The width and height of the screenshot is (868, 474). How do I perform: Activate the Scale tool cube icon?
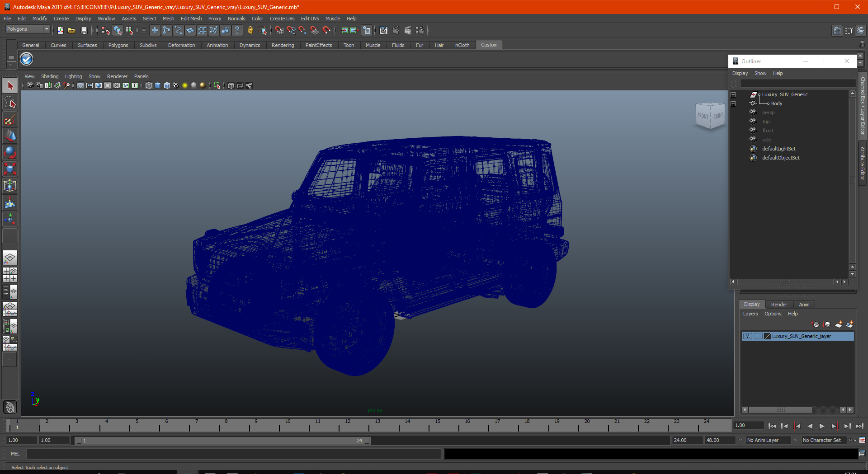pyautogui.click(x=10, y=169)
